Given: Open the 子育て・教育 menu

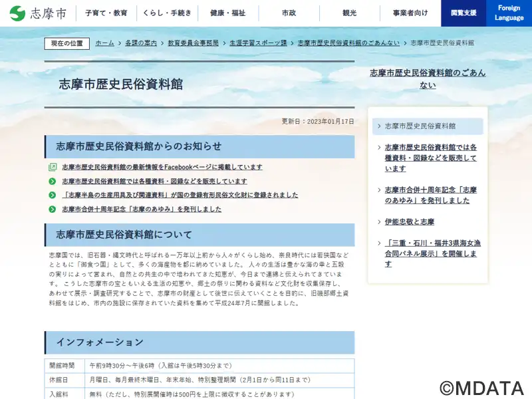Looking at the screenshot, I should tap(106, 13).
